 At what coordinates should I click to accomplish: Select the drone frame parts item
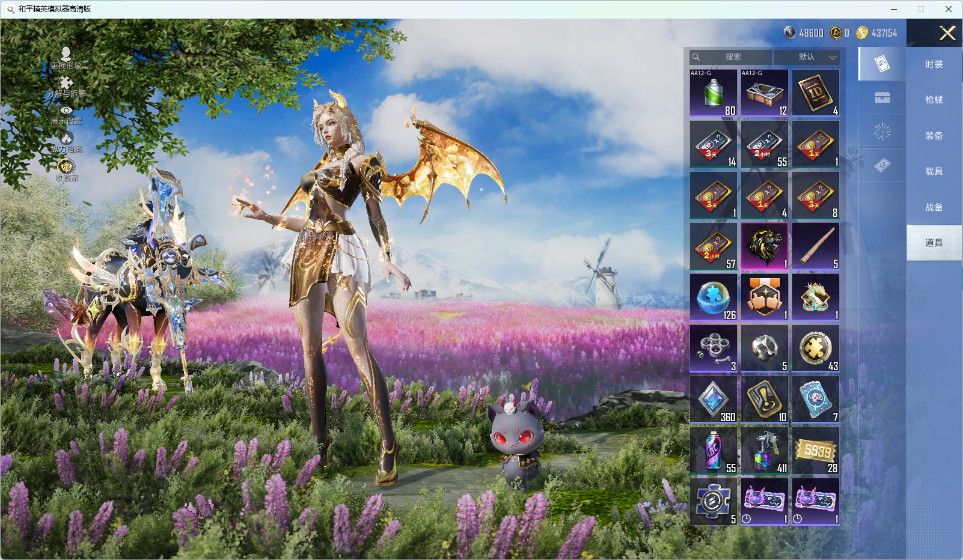(x=714, y=348)
